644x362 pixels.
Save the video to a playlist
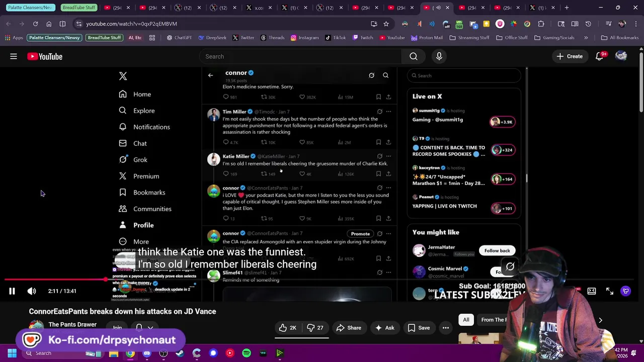[x=419, y=328]
